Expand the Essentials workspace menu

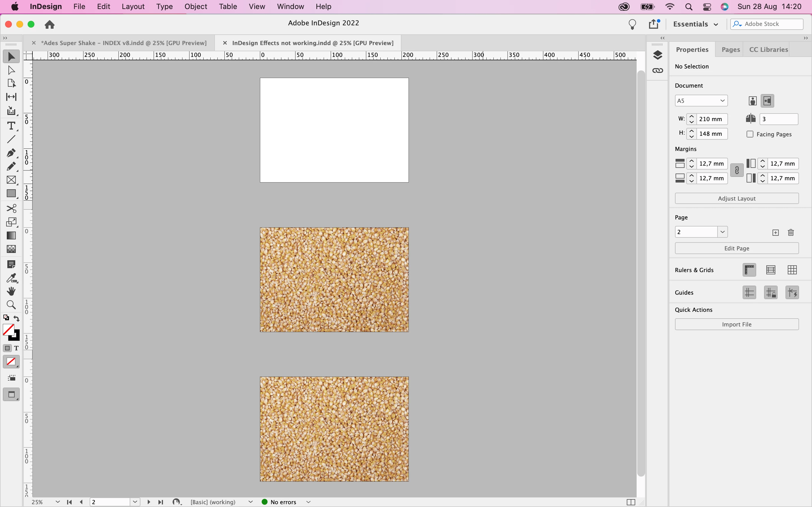pyautogui.click(x=695, y=24)
